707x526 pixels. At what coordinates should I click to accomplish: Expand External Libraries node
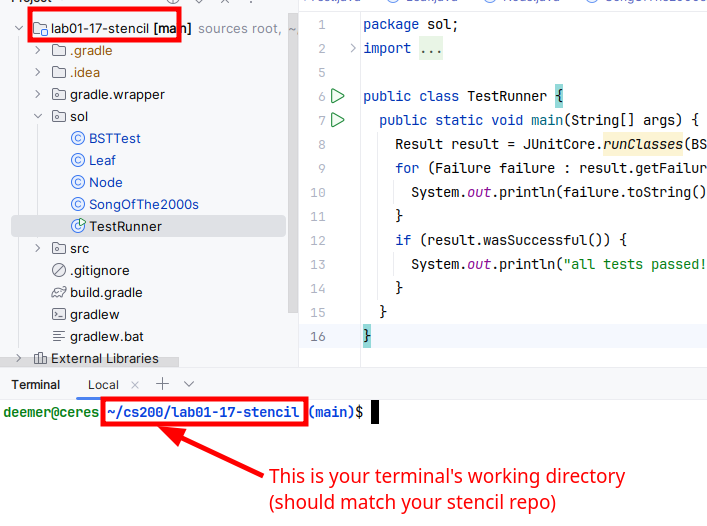click(19, 358)
